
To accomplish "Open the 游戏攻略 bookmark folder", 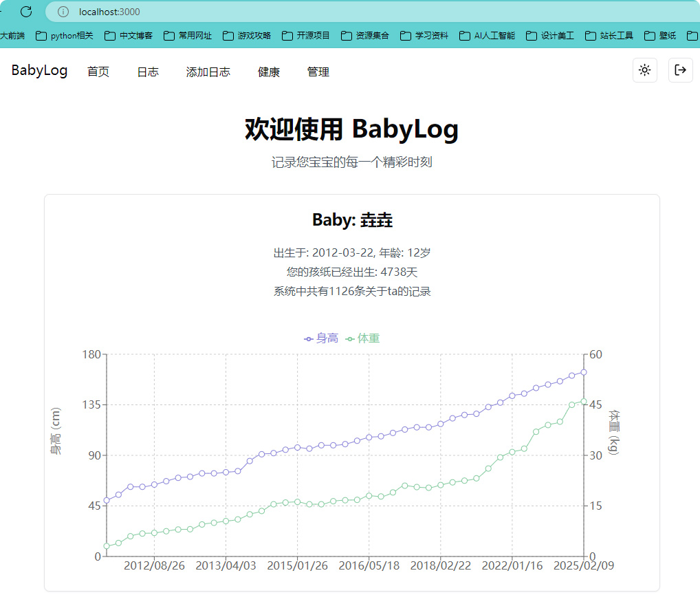I will 247,36.
